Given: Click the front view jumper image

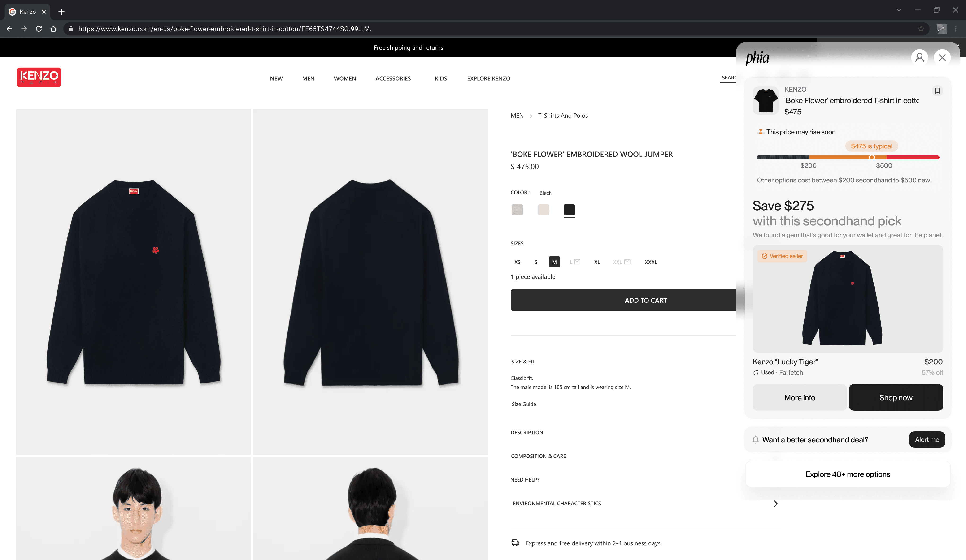Looking at the screenshot, I should [x=133, y=281].
